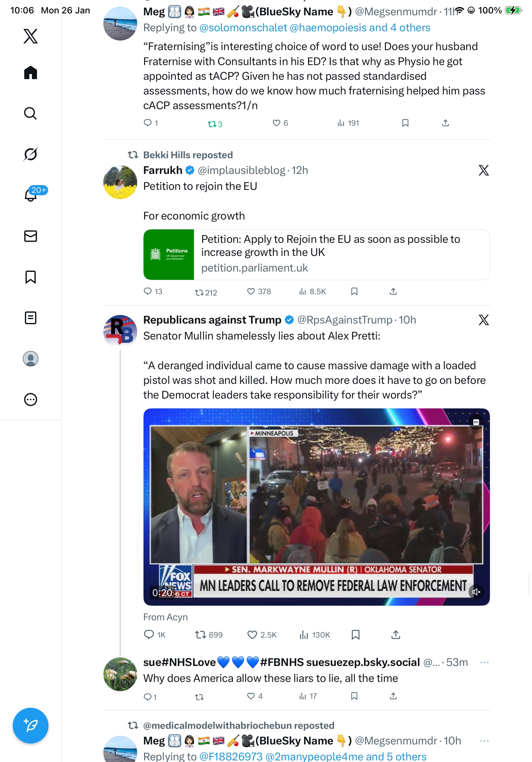The image size is (532, 762).
Task: Open notifications bell with 20+ badge
Action: click(x=31, y=195)
